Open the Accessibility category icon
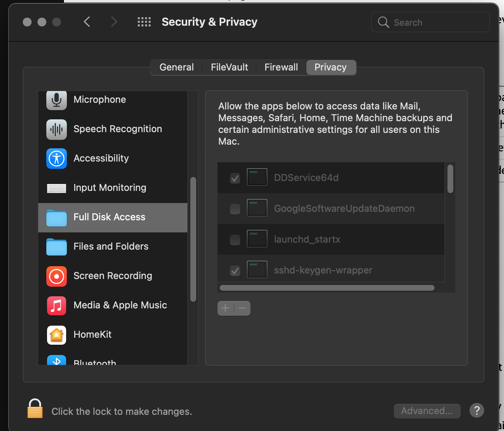 pos(56,159)
